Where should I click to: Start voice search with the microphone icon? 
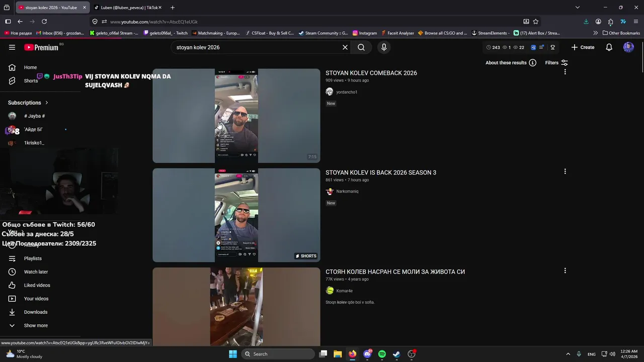point(384,47)
